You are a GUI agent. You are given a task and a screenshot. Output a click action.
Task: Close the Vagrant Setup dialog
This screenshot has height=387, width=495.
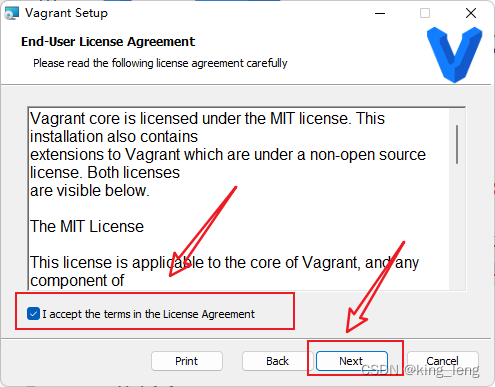tap(471, 14)
